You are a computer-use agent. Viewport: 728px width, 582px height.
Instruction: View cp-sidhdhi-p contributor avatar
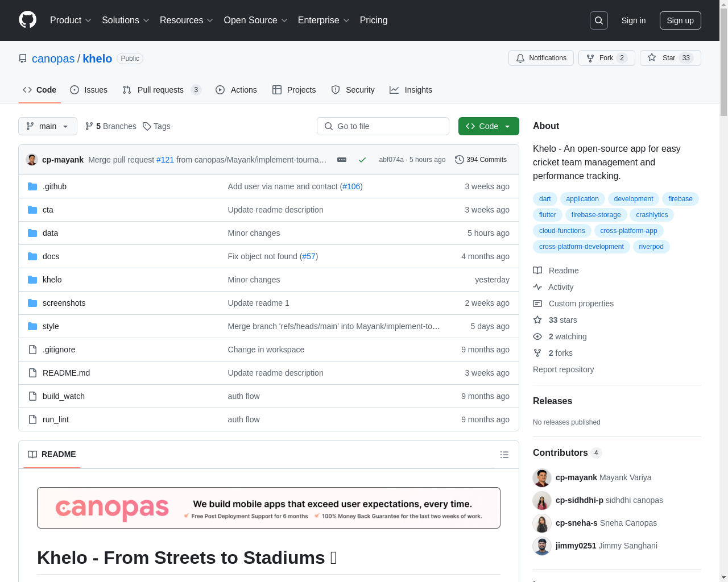pos(542,500)
